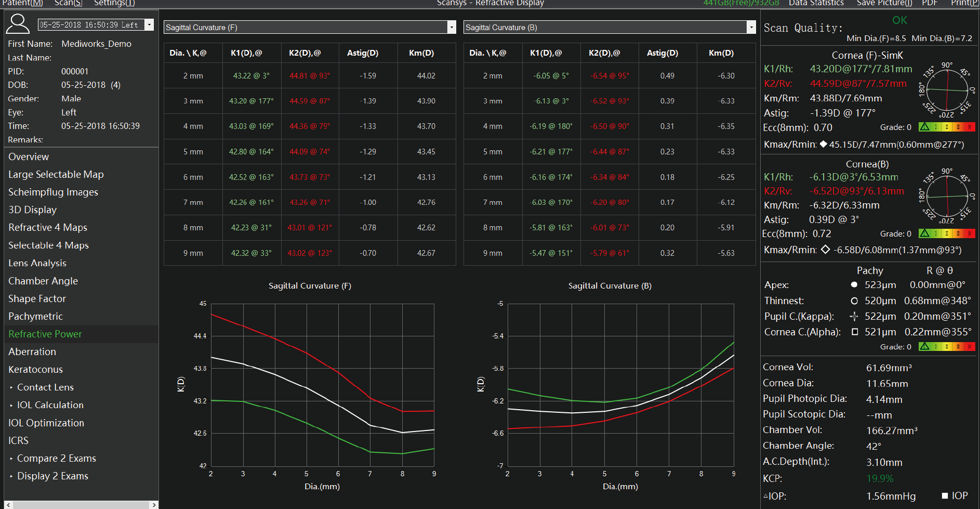Image resolution: width=980 pixels, height=509 pixels.
Task: Click the Cornea (B) axis compass diagram
Action: 947,196
